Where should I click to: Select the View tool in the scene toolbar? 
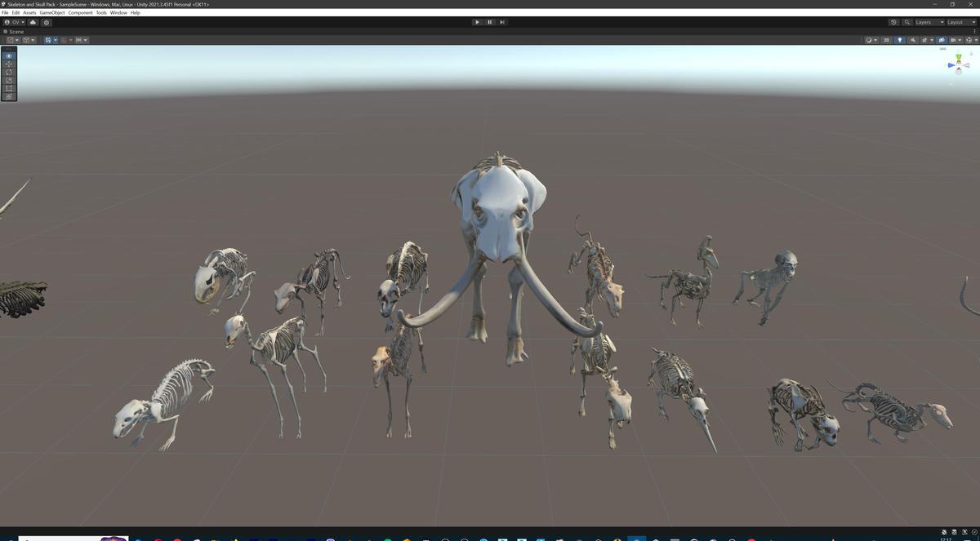pos(8,55)
